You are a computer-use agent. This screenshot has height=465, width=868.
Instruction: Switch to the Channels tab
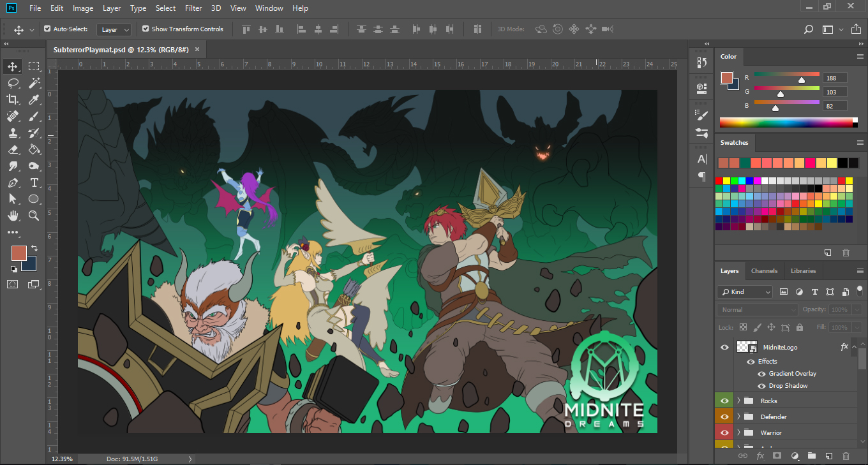[x=764, y=270]
